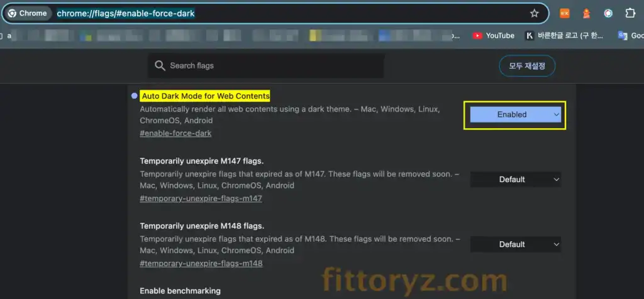Viewport: 644px width, 299px height.
Task: Click the address bar URL
Action: pyautogui.click(x=126, y=14)
